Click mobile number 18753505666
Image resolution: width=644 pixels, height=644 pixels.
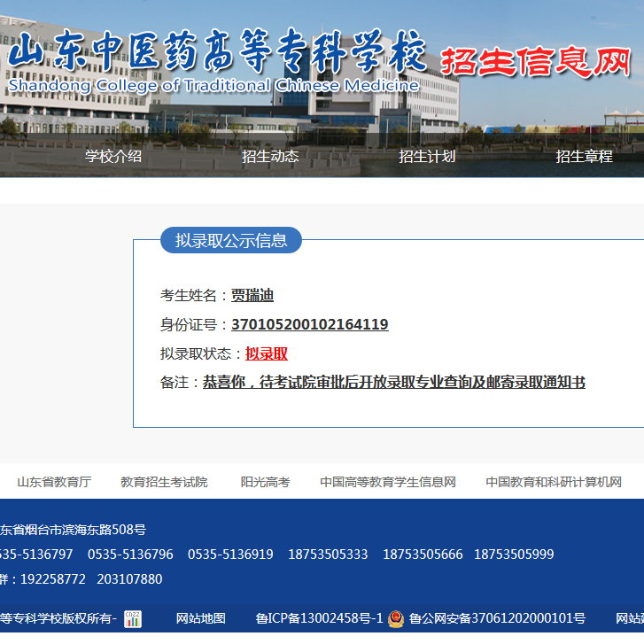coord(423,555)
